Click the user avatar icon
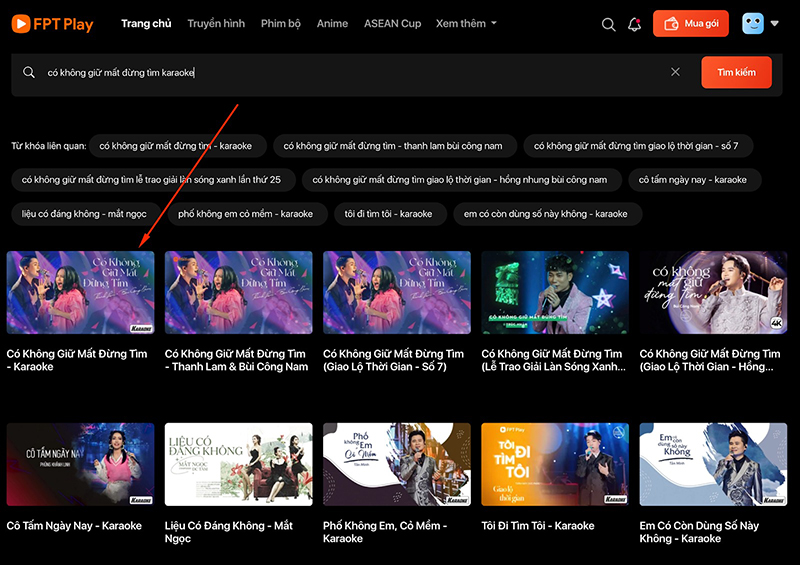 (753, 24)
